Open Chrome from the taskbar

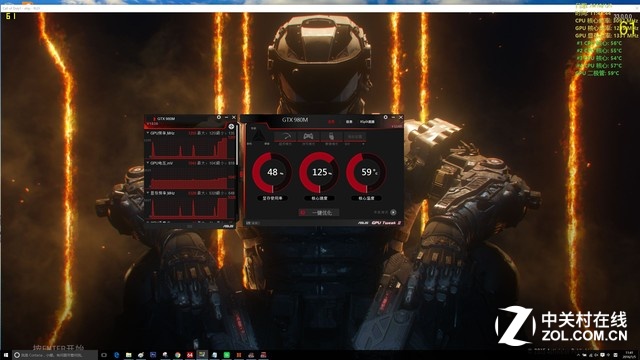coord(178,355)
